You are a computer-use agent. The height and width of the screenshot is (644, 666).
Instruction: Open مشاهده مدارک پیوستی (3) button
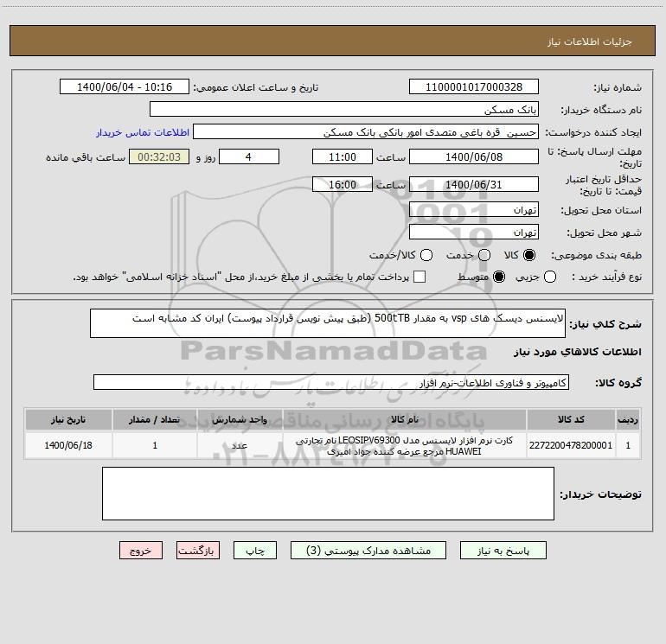pyautogui.click(x=368, y=551)
